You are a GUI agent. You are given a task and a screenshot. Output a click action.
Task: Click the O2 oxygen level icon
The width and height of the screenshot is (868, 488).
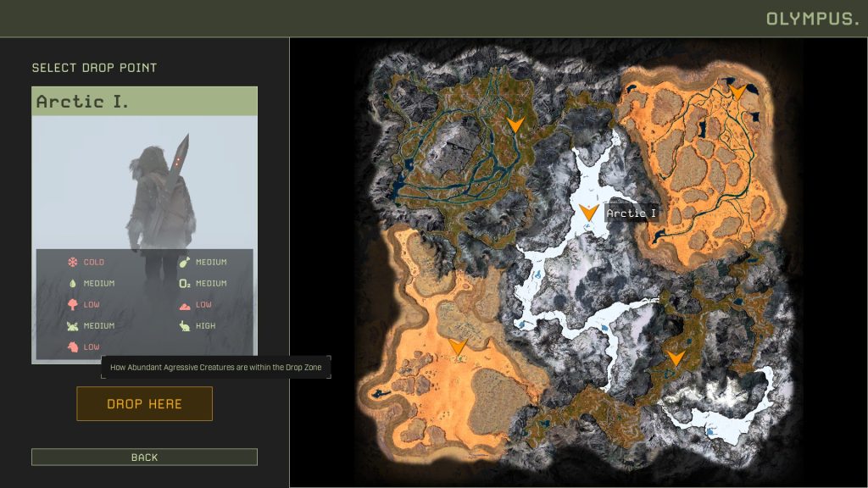pos(184,283)
